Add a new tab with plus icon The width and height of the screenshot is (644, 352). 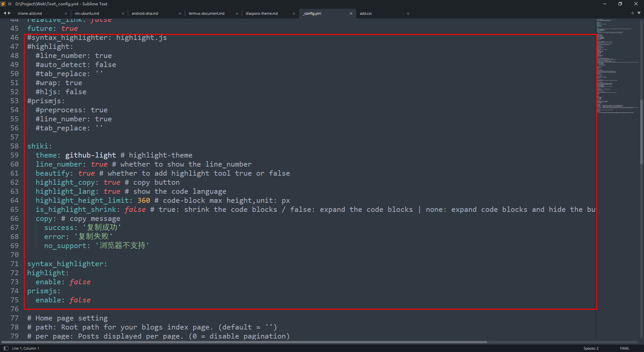click(x=632, y=13)
